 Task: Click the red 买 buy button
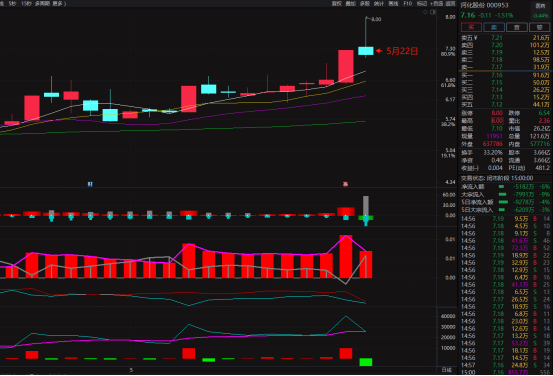[x=471, y=27]
